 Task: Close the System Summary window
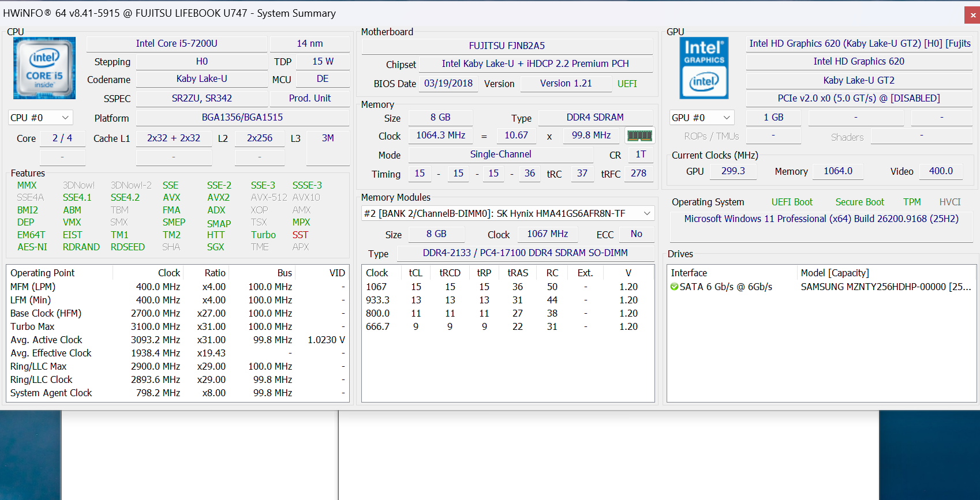972,15
